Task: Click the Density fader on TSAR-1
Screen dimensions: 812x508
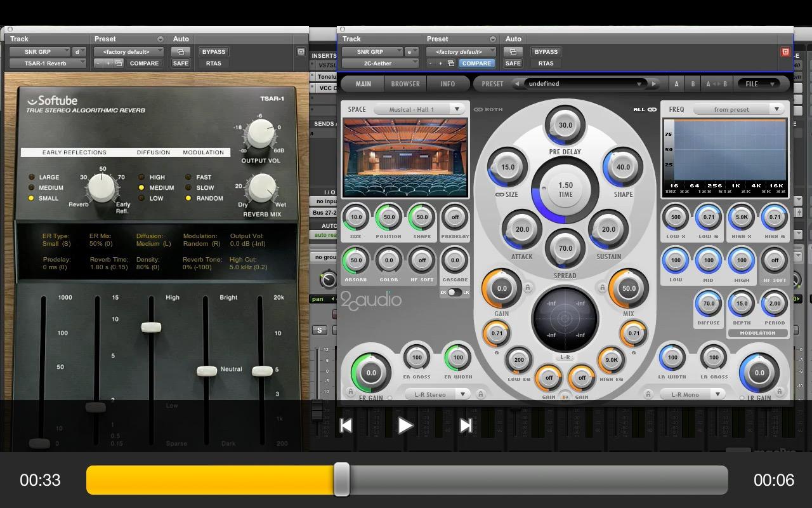Action: (x=151, y=327)
